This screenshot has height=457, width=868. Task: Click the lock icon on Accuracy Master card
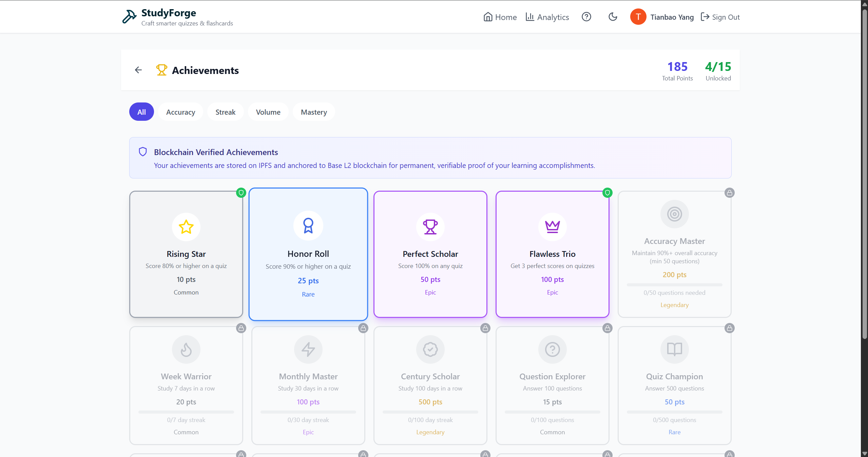[729, 193]
